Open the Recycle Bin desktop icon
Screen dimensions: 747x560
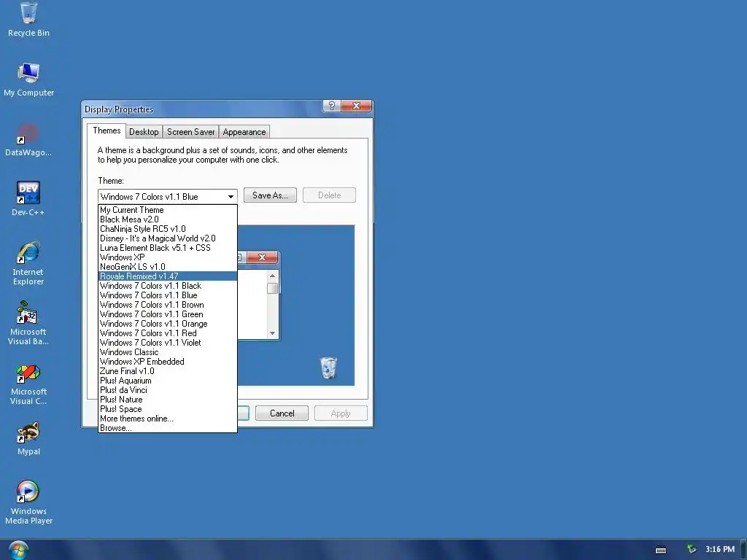pyautogui.click(x=28, y=20)
